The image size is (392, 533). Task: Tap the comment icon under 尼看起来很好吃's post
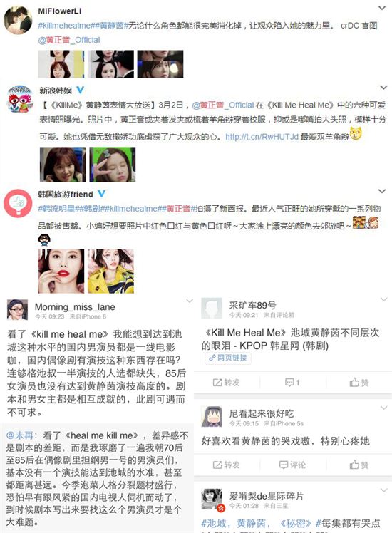click(292, 465)
